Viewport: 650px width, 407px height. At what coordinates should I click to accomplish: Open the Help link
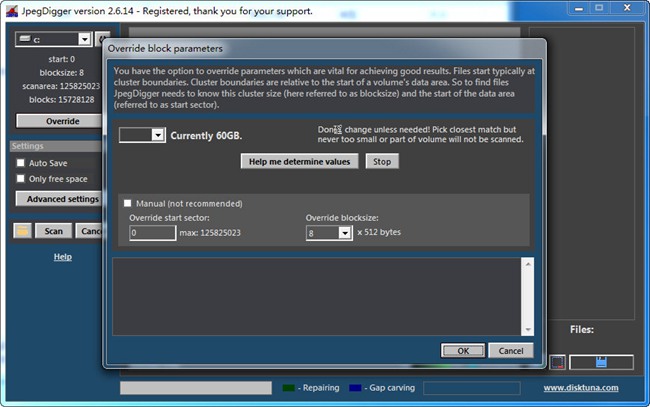[62, 257]
